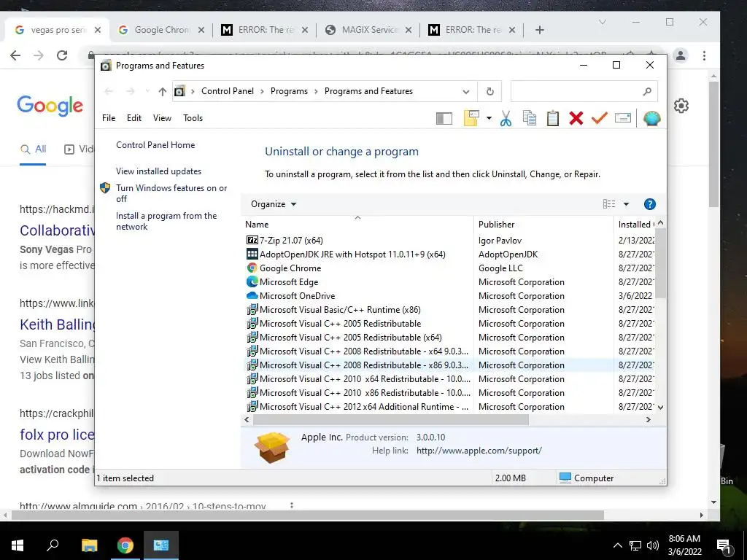Open the notification center icon
Screen dimensions: 747x560
pos(723,545)
